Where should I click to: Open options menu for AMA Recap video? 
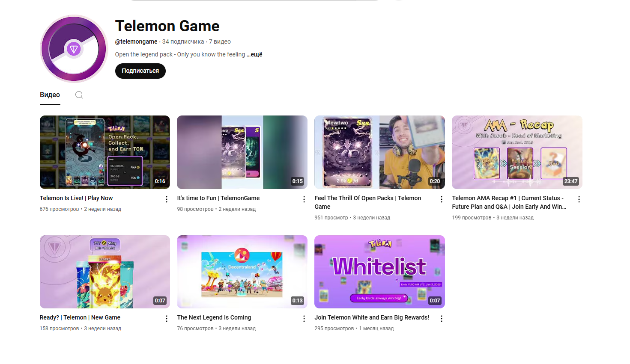[x=579, y=199]
